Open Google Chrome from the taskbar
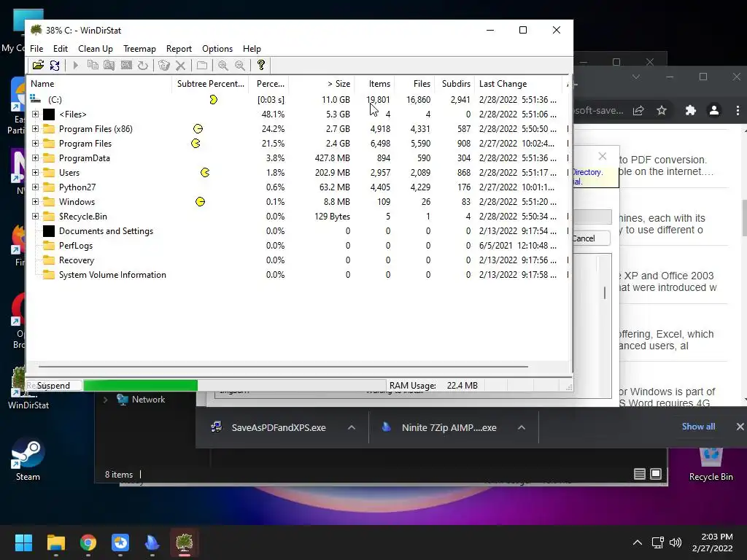This screenshot has height=560, width=747. click(88, 542)
